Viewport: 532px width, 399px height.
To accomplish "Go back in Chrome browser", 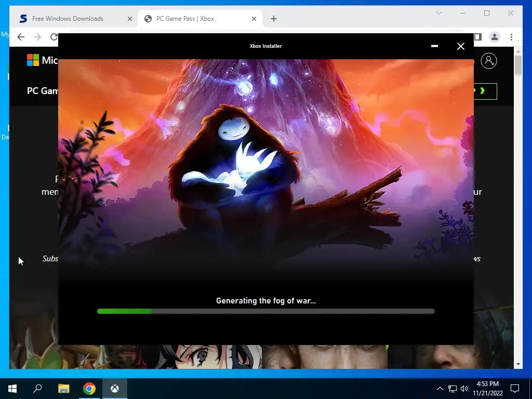I will [21, 37].
